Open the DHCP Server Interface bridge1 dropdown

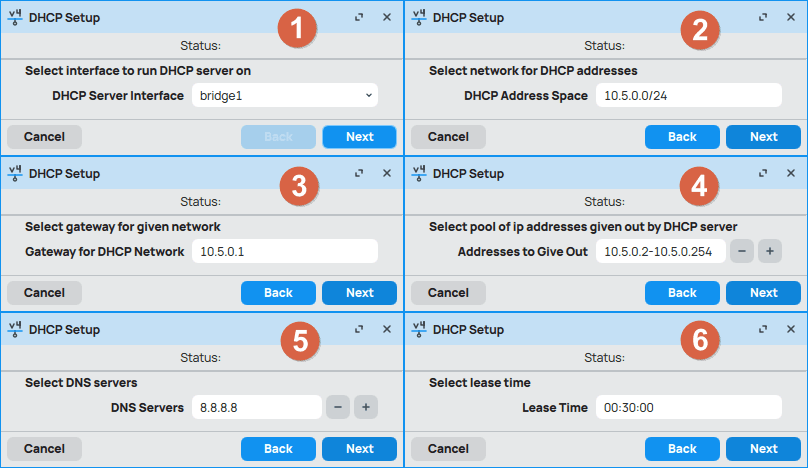coord(284,95)
